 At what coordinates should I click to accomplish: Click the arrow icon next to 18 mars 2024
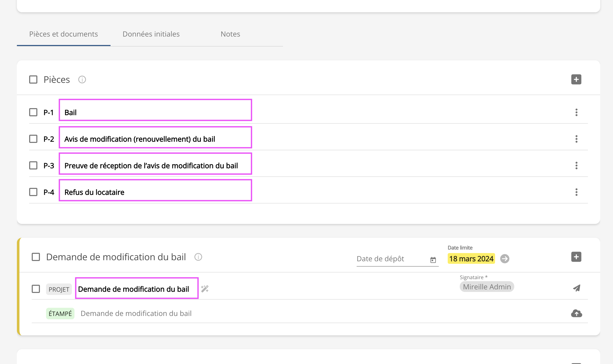[x=505, y=259]
